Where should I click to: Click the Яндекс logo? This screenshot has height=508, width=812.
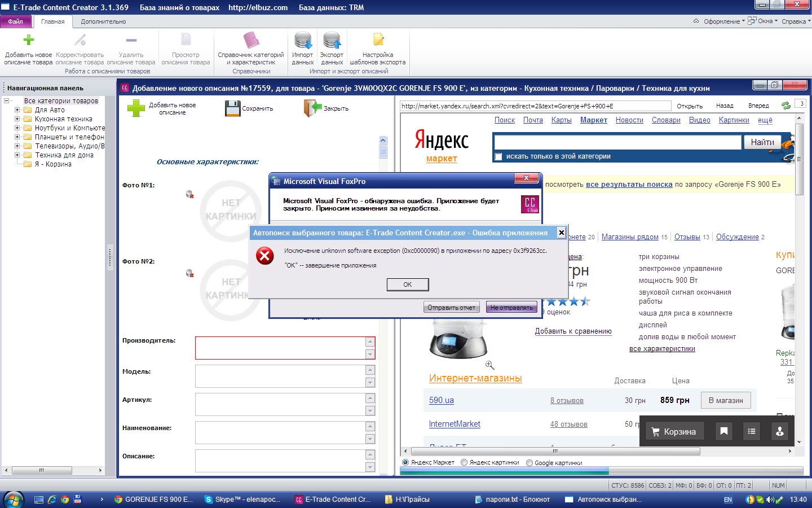(x=442, y=139)
